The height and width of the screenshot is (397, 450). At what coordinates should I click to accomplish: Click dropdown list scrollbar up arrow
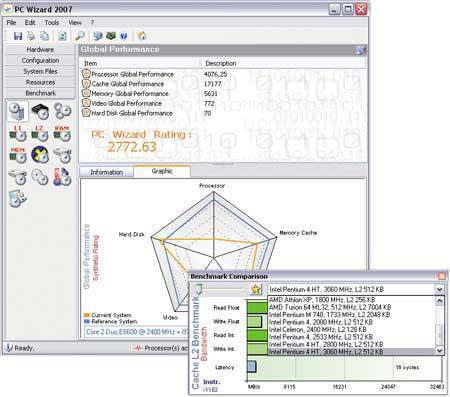coord(440,301)
